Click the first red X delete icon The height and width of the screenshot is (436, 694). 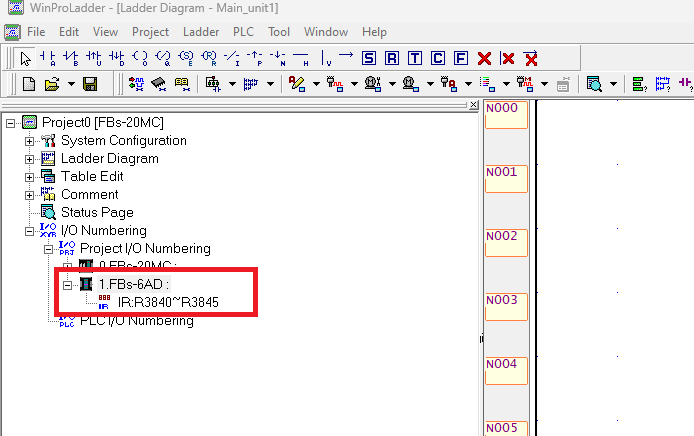click(485, 58)
